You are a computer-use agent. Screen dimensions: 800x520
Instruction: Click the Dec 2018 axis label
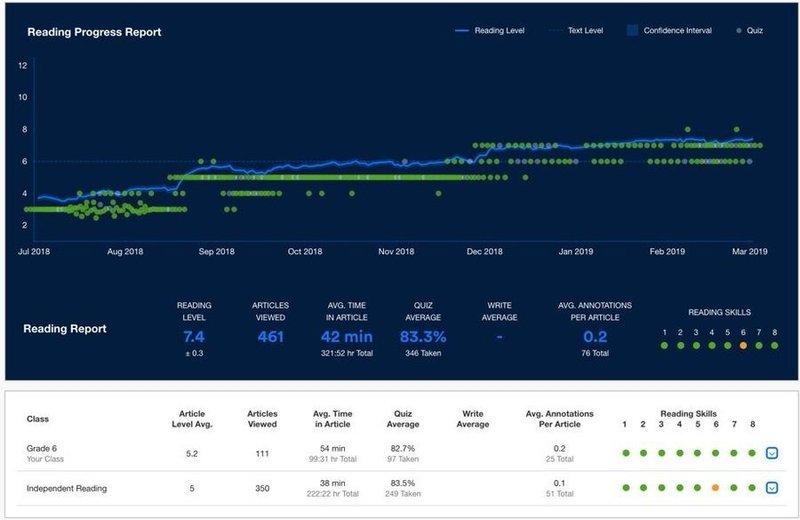click(x=485, y=252)
